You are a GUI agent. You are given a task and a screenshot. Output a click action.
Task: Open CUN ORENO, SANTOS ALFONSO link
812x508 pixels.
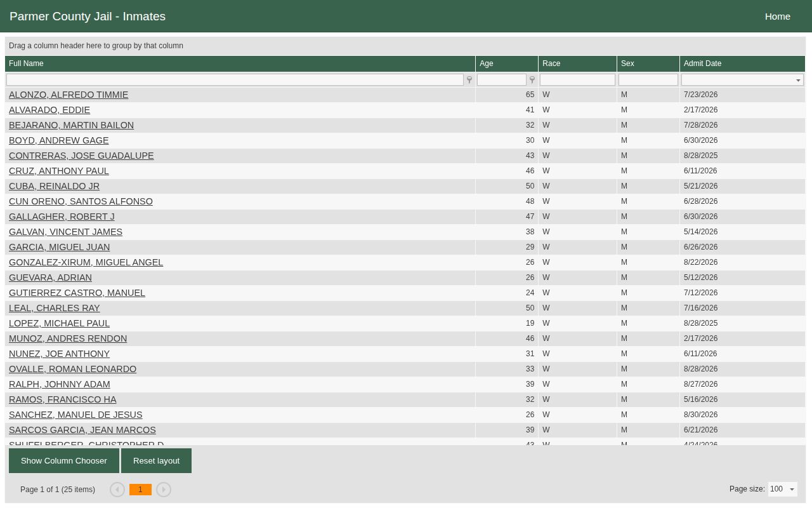coord(81,201)
